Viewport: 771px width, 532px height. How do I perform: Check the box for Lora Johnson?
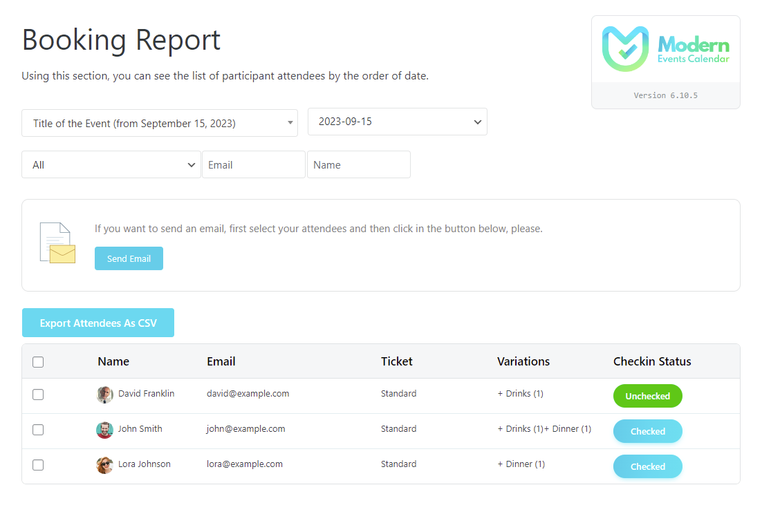pyautogui.click(x=38, y=465)
